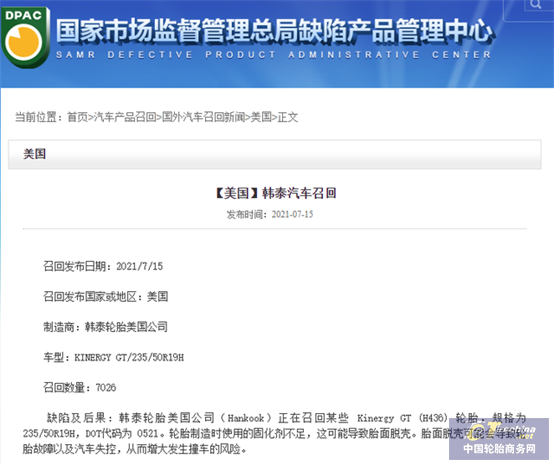
Task: Click manufacturer 韩泰轮胎美国公司 line
Action: [x=105, y=327]
